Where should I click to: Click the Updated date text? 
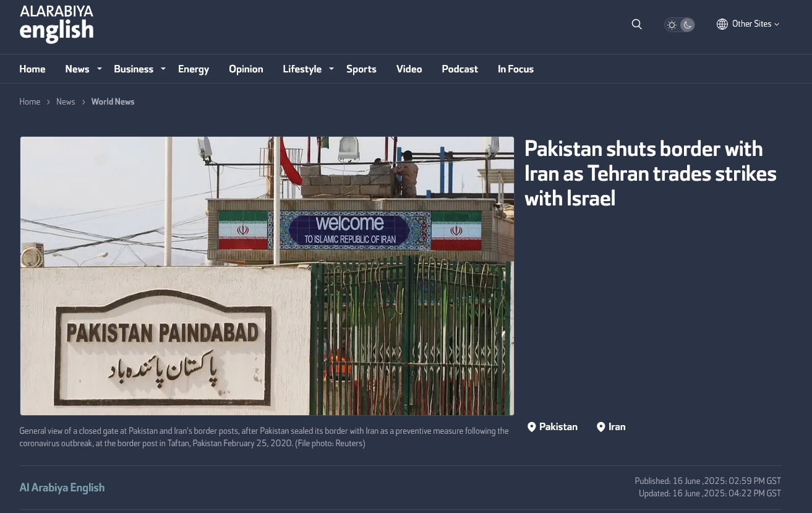point(710,493)
